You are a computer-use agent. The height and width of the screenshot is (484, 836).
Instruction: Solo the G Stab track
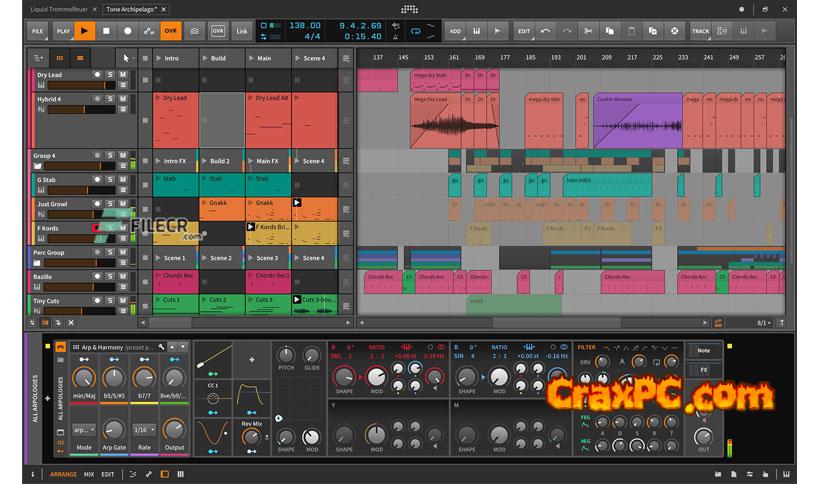pyautogui.click(x=110, y=181)
